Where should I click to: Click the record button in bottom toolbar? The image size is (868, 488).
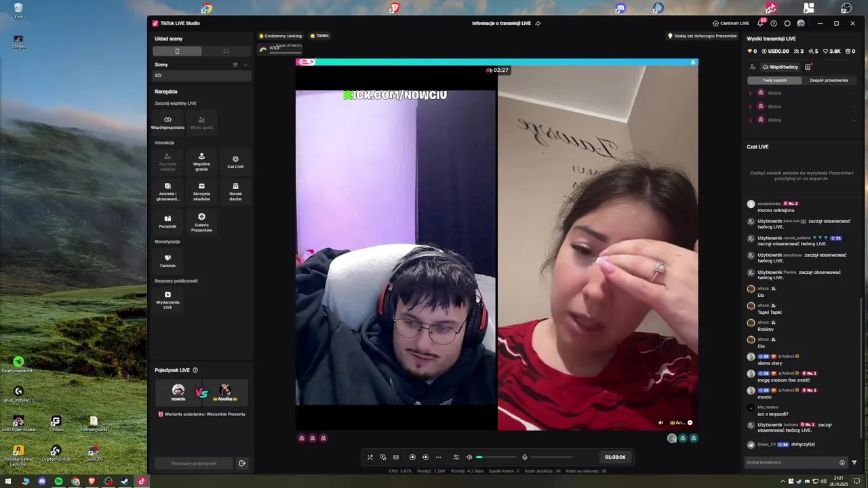coord(412,457)
